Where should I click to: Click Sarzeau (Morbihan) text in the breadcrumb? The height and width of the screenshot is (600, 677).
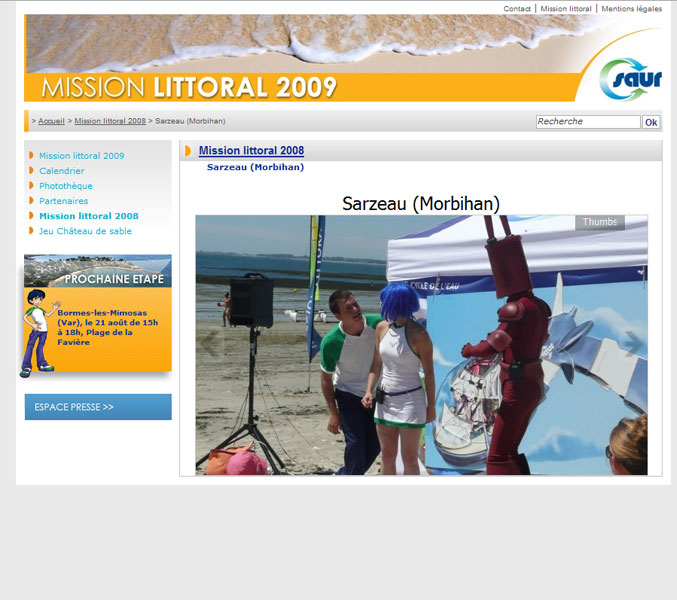click(x=190, y=121)
